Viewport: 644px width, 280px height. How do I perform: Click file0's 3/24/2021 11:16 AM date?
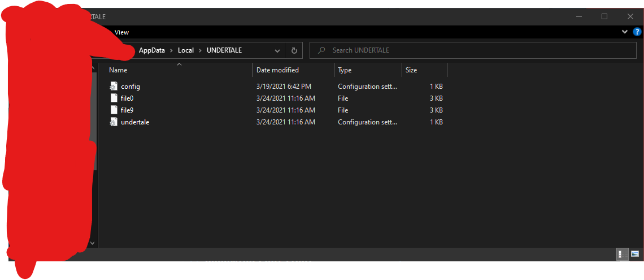(286, 98)
